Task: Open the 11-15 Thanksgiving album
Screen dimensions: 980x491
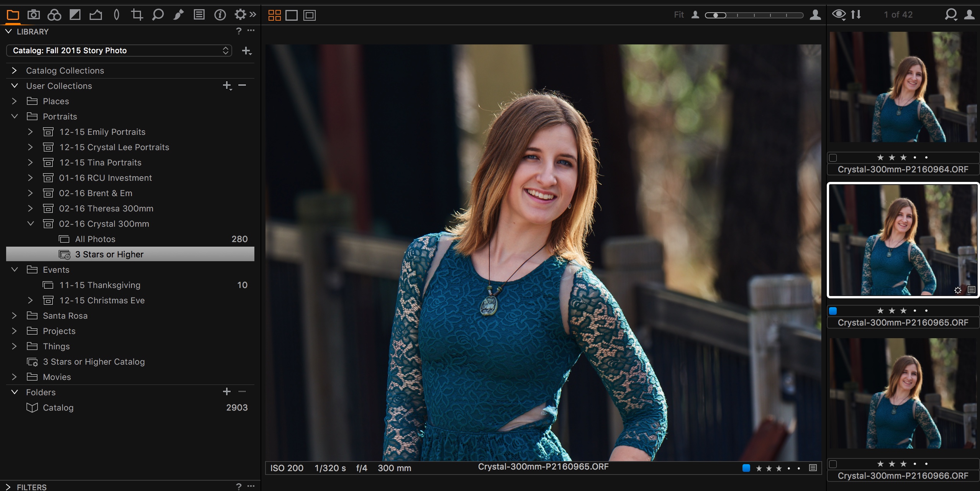Action: click(x=100, y=285)
